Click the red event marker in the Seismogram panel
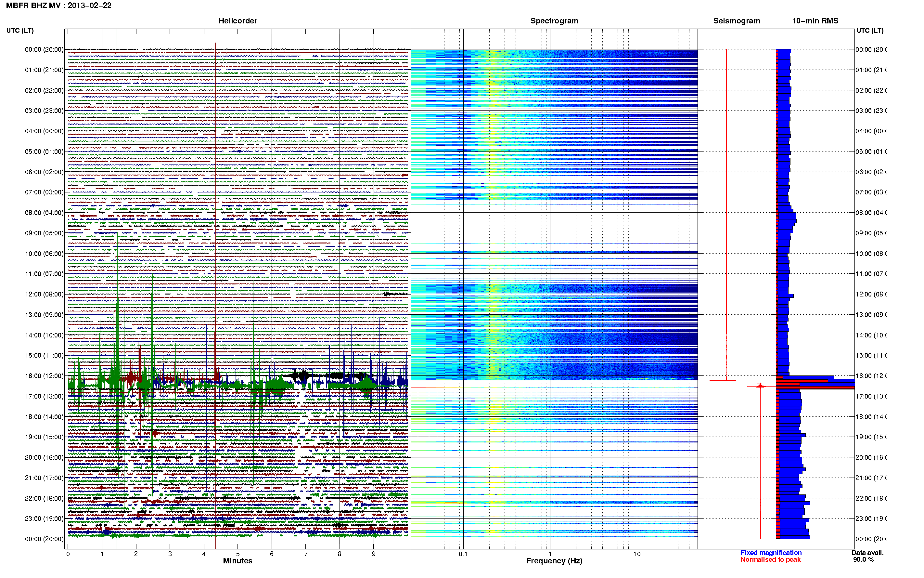924x578 pixels. click(x=760, y=386)
